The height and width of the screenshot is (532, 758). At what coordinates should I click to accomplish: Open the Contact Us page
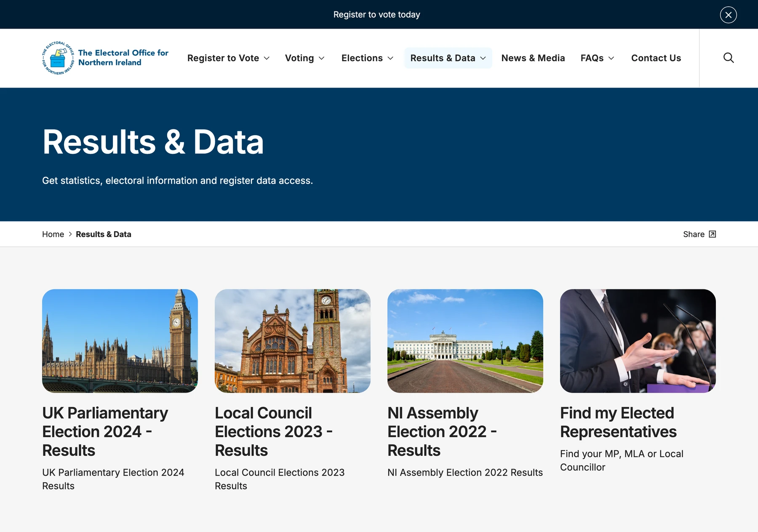656,58
